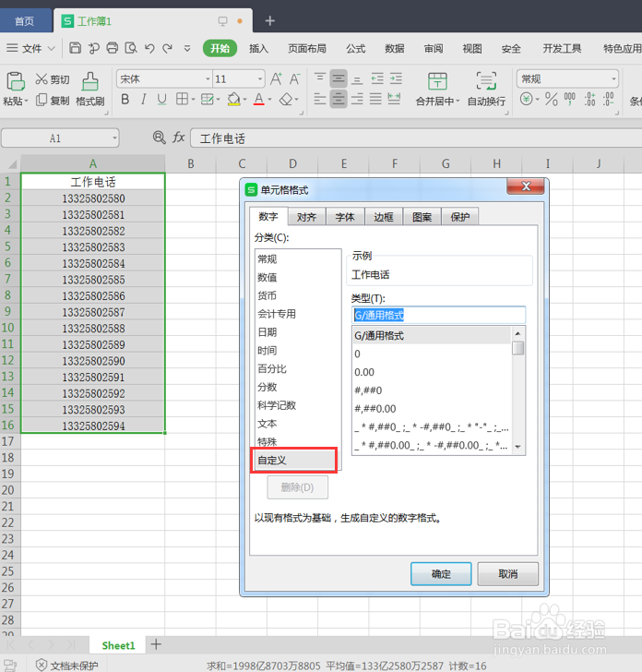Align text to bottom
This screenshot has width=642, height=672.
click(357, 78)
